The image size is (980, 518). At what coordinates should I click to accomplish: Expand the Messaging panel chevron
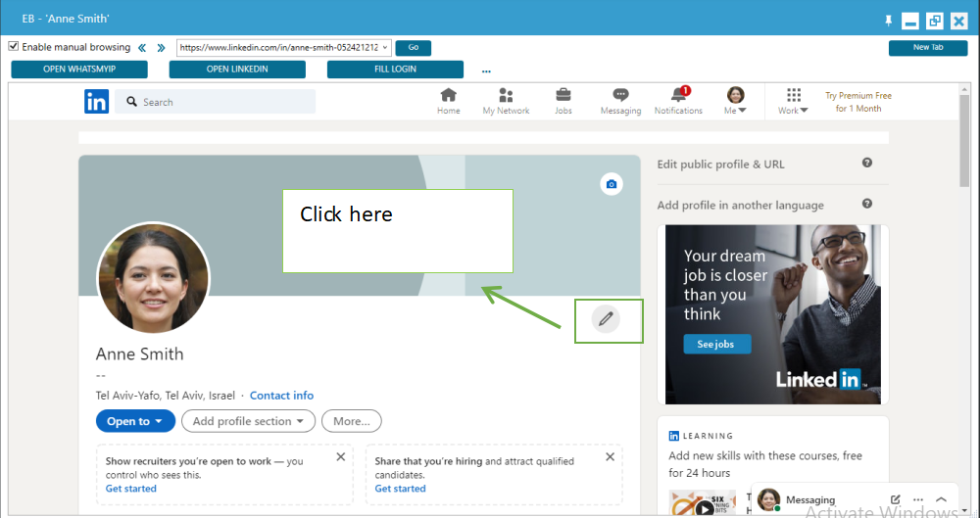pyautogui.click(x=941, y=499)
